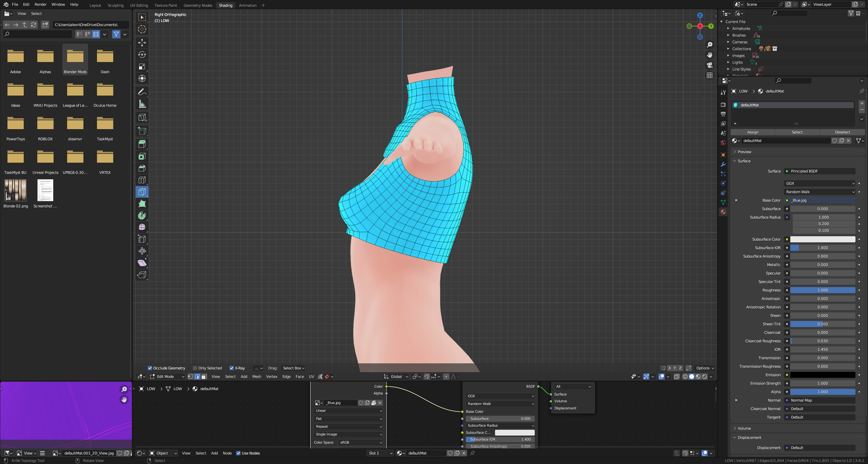Choose the Select Box tool
This screenshot has width=868, height=464.
(142, 17)
